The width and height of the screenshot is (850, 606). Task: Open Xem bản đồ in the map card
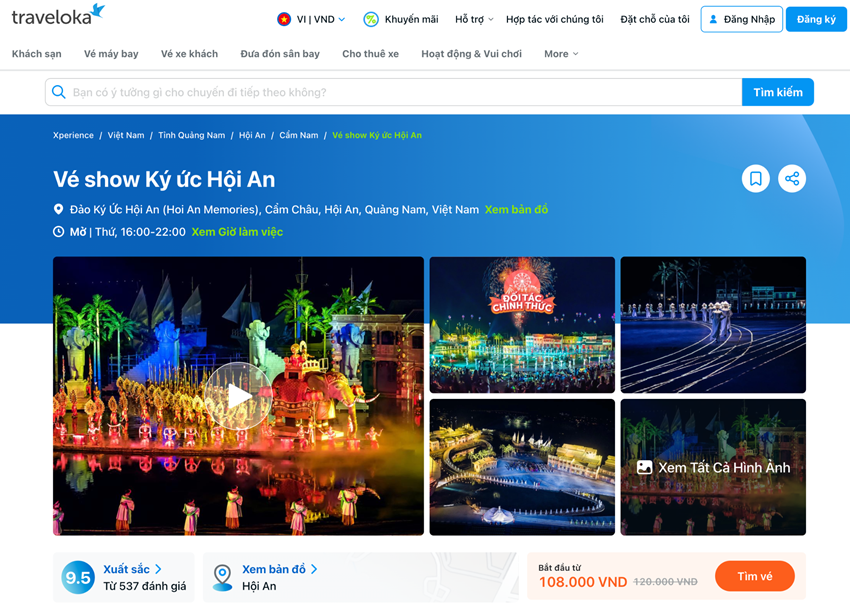coord(274,569)
